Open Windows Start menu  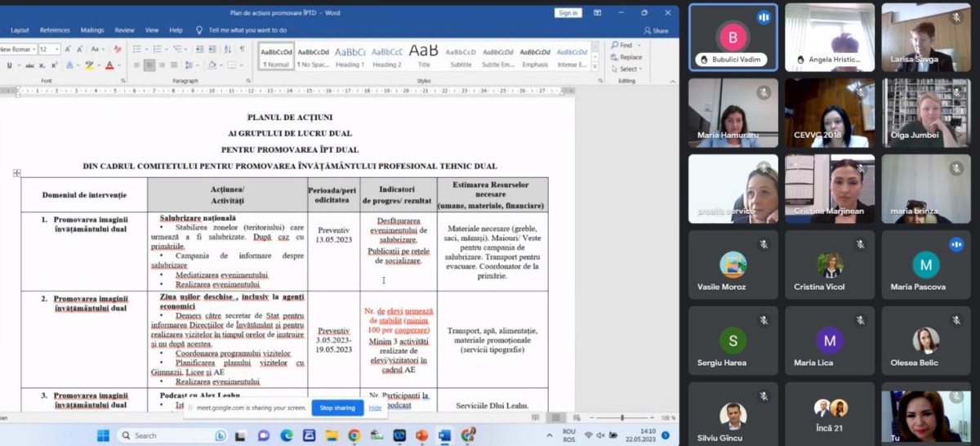(x=104, y=435)
